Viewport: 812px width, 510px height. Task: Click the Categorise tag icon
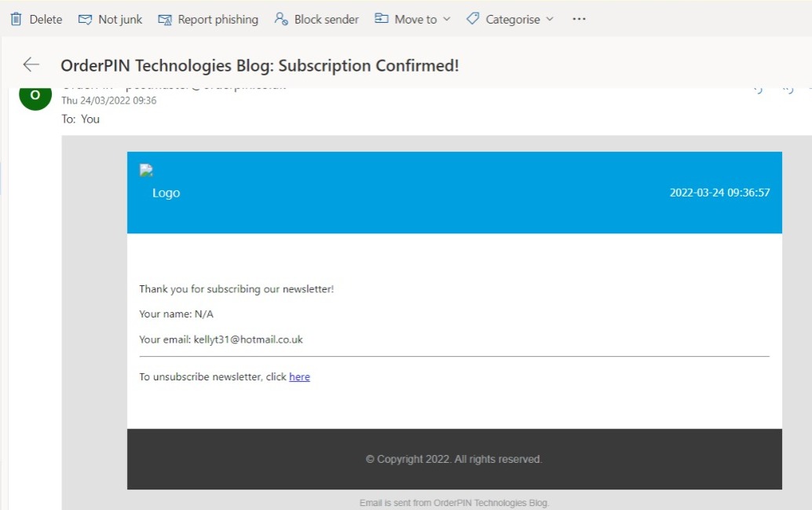click(473, 19)
